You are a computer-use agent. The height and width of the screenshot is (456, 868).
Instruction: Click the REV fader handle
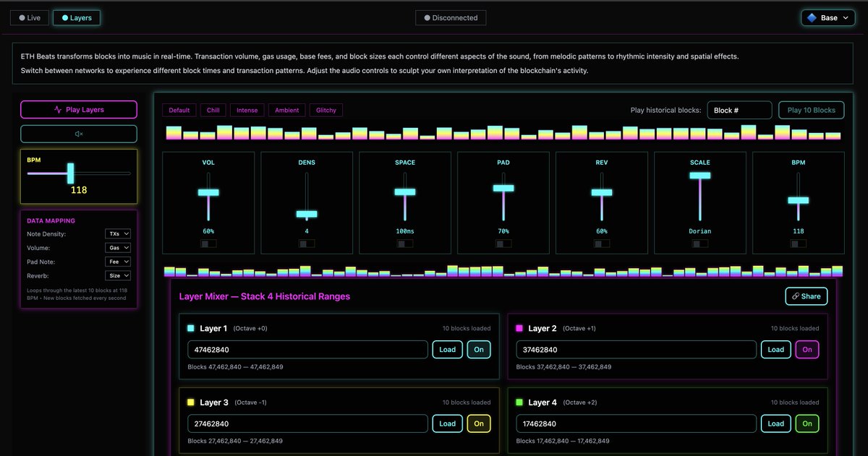602,192
